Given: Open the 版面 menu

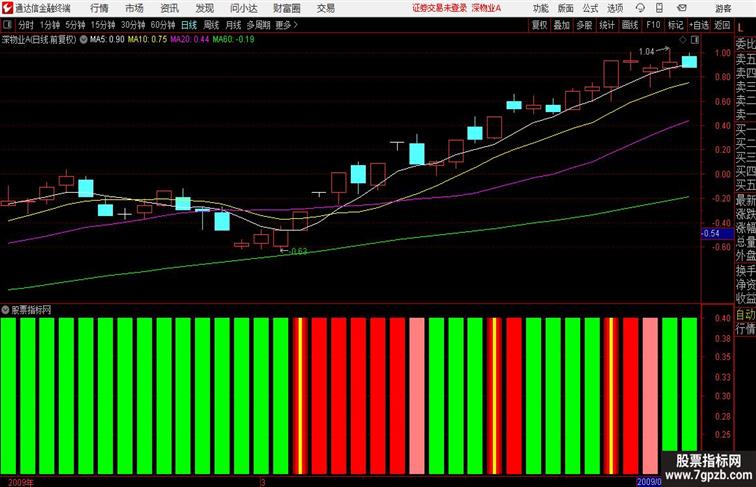Looking at the screenshot, I should [566, 8].
